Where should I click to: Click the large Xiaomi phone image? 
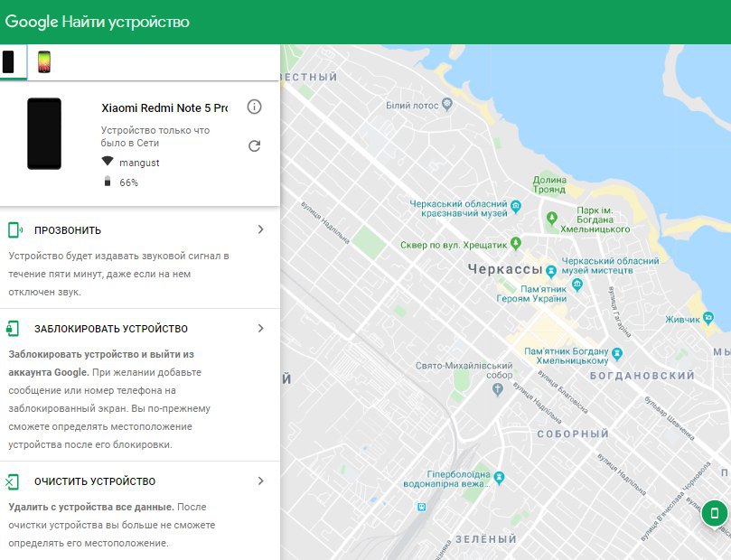pos(43,134)
